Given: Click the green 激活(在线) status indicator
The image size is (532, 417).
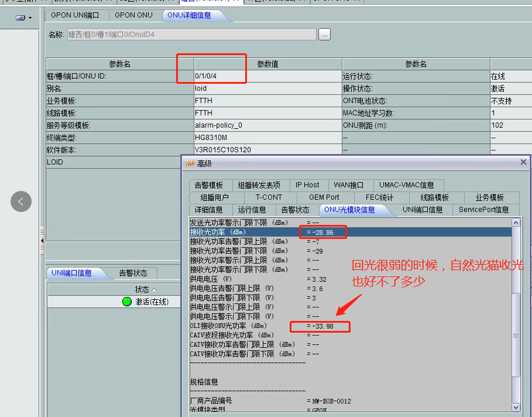Looking at the screenshot, I should tap(127, 302).
